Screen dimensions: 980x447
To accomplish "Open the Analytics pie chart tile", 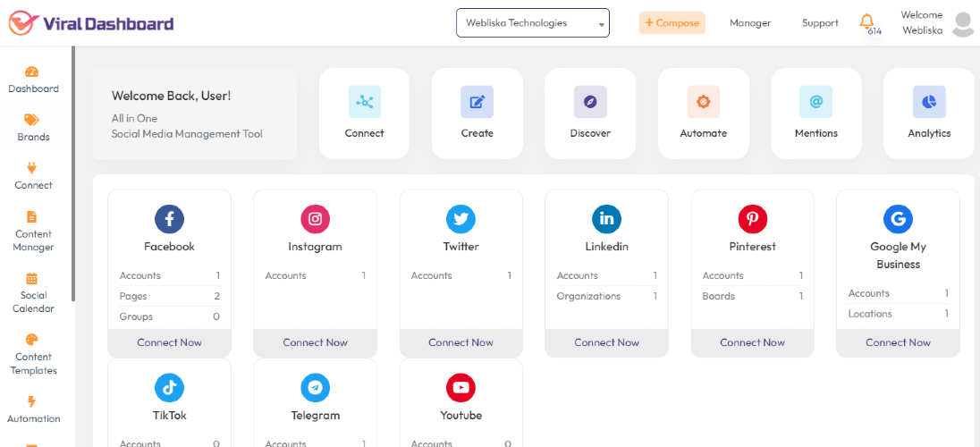I will pos(929,114).
